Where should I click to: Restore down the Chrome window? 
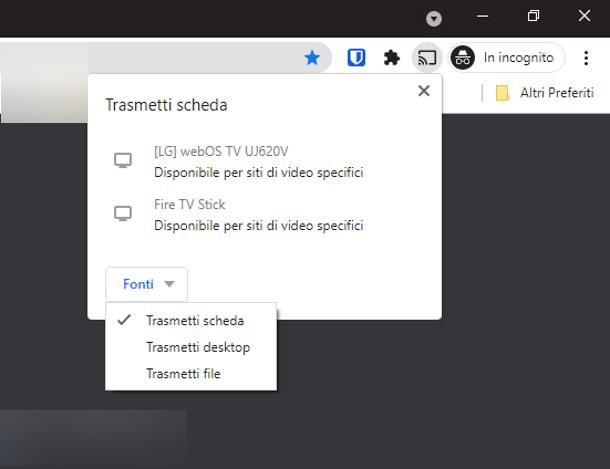(533, 16)
